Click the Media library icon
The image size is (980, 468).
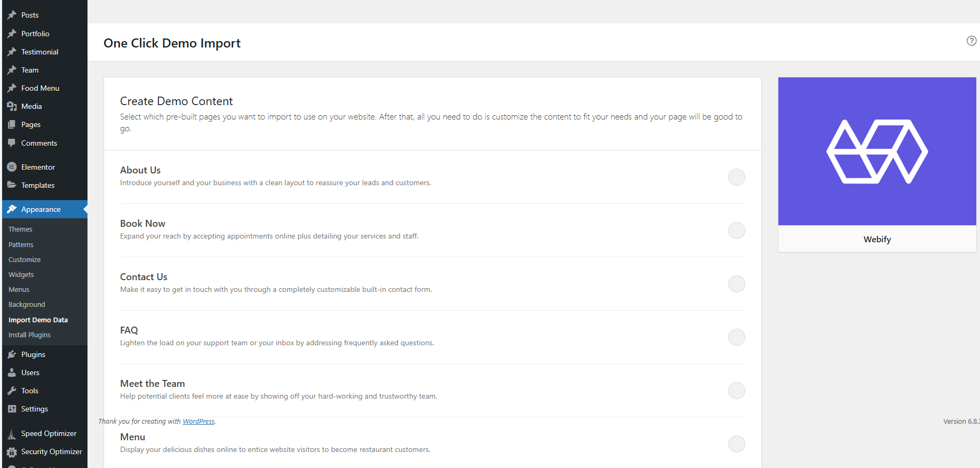coord(12,106)
